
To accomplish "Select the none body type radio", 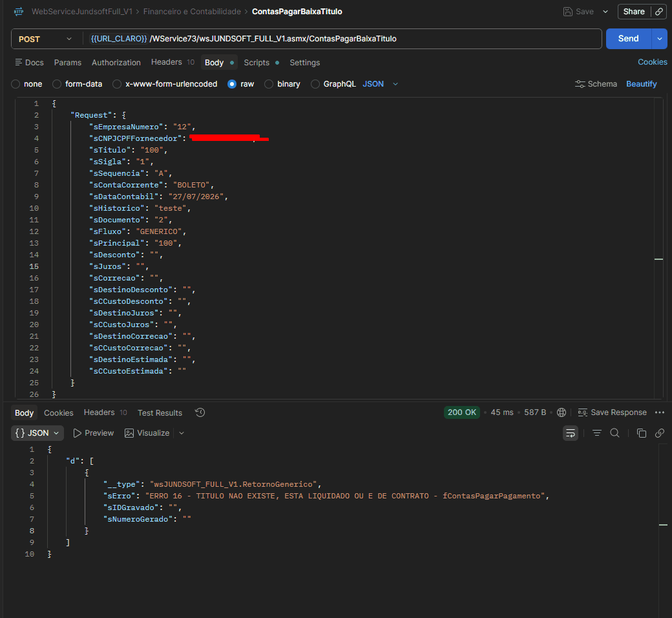I will [16, 84].
